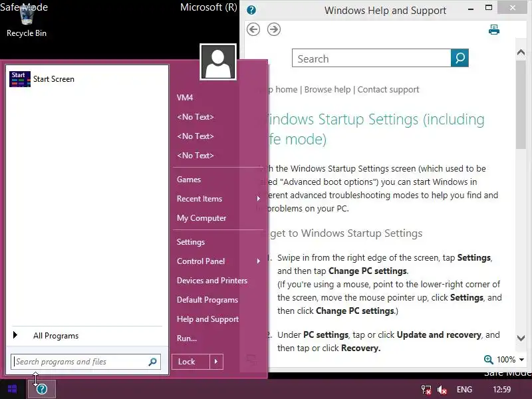This screenshot has width=532, height=399.
Task: Go forward in Windows Help and Support
Action: (274, 29)
